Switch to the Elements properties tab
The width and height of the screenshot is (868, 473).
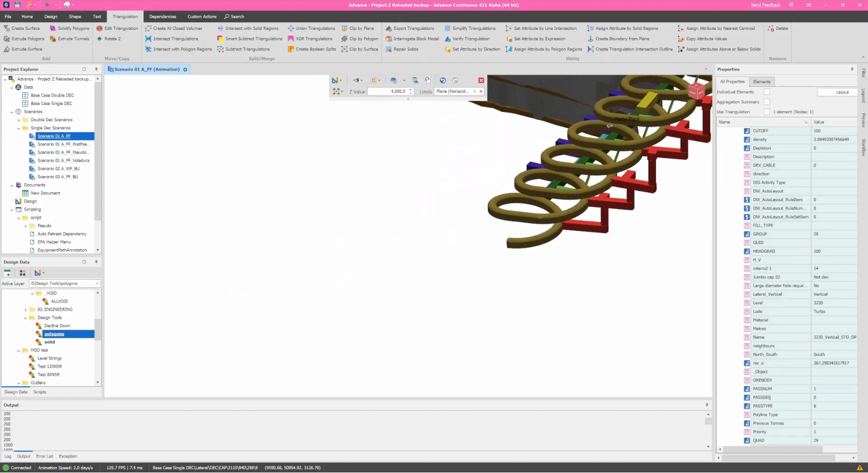point(762,81)
